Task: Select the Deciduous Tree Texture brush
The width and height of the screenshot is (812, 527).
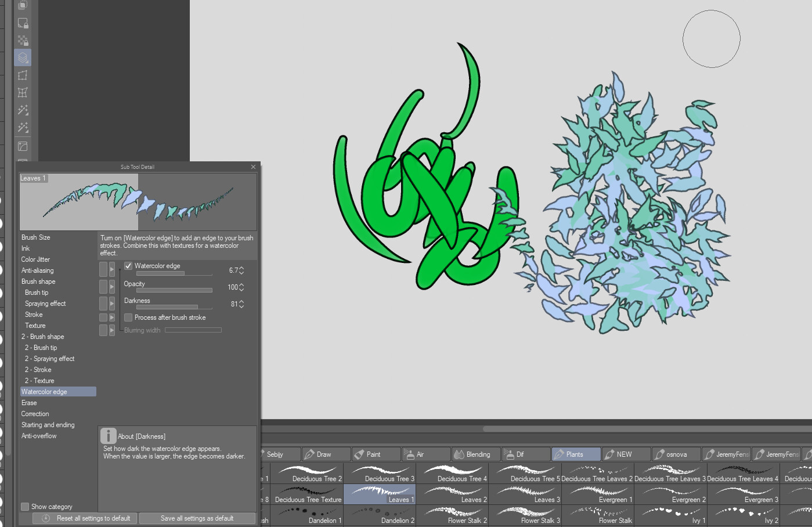Action: (x=308, y=494)
